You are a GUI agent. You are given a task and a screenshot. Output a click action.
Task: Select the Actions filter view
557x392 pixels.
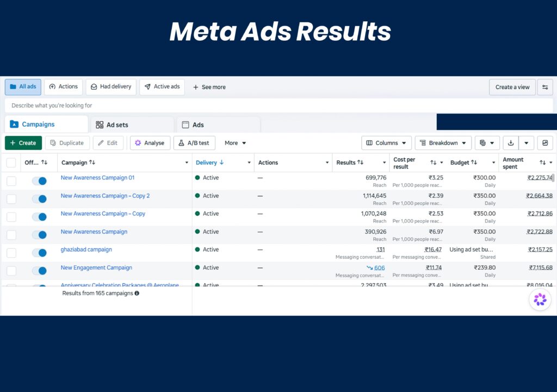point(63,87)
